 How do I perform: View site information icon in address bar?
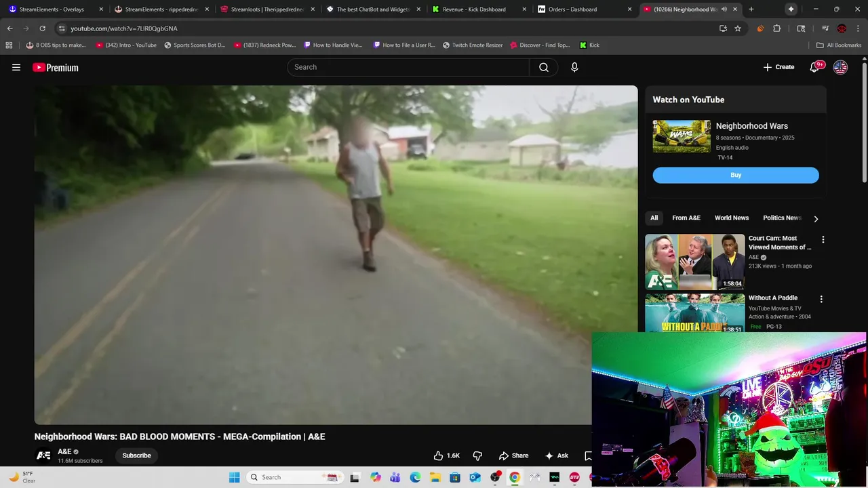(x=62, y=28)
